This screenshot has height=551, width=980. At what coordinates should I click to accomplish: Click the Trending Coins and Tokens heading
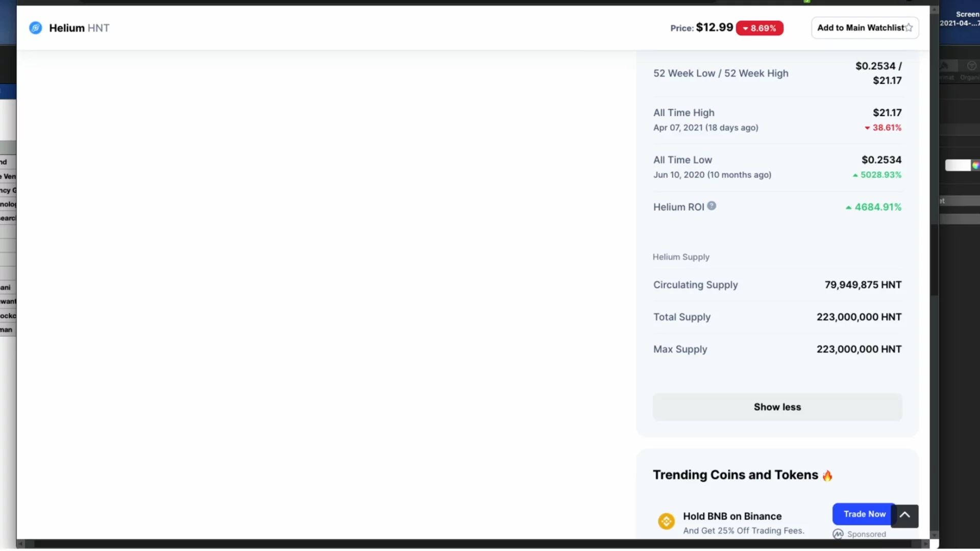tap(735, 475)
